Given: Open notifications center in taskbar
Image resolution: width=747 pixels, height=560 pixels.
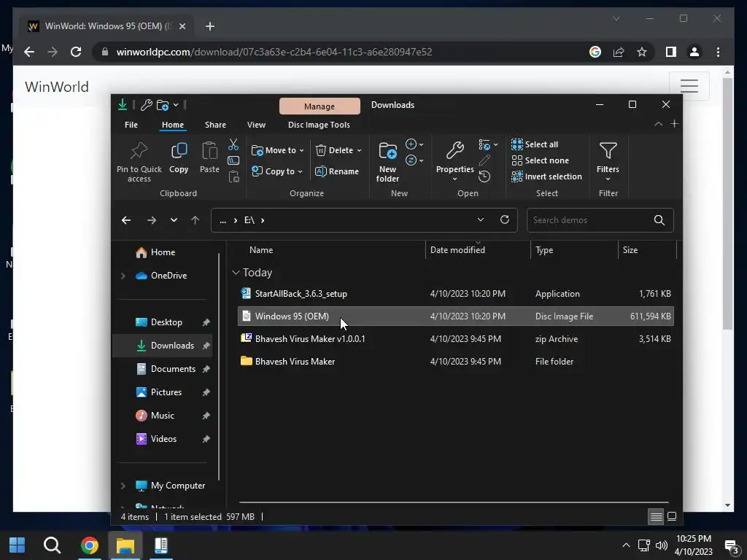Looking at the screenshot, I should [x=731, y=547].
